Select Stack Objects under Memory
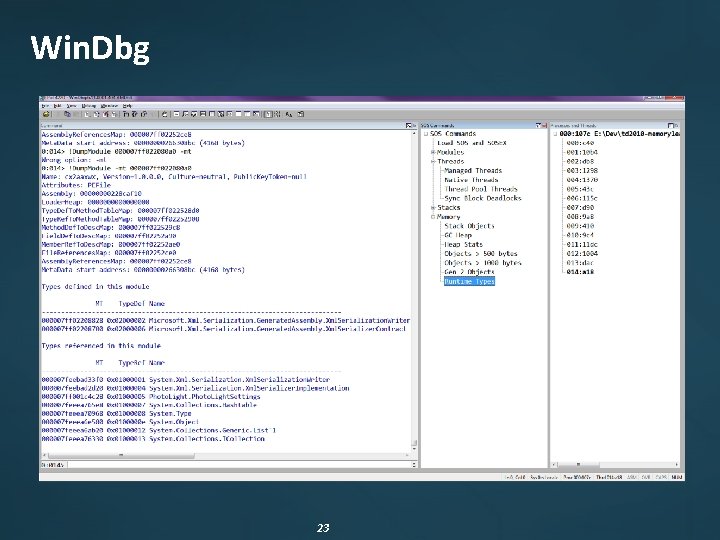The image size is (720, 540). click(469, 226)
